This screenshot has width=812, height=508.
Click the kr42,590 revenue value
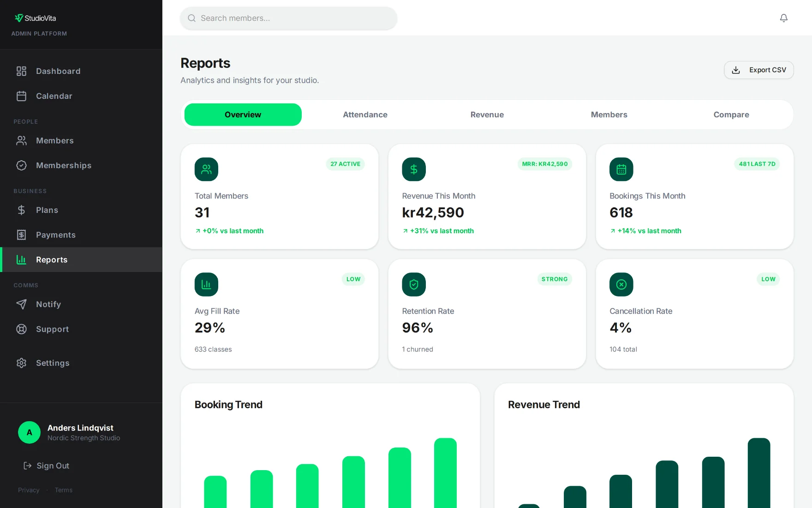click(433, 212)
